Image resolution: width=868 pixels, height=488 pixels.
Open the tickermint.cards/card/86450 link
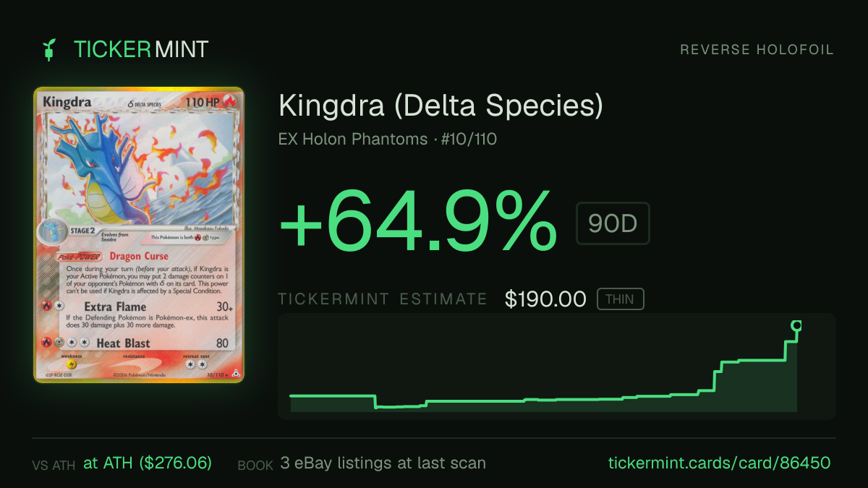718,463
